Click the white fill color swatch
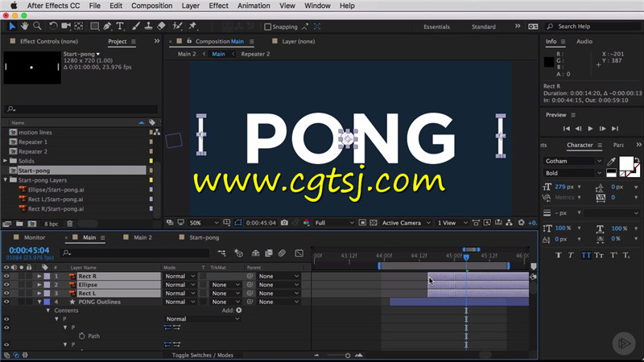Screen dimensions: 644x362 click(626, 163)
